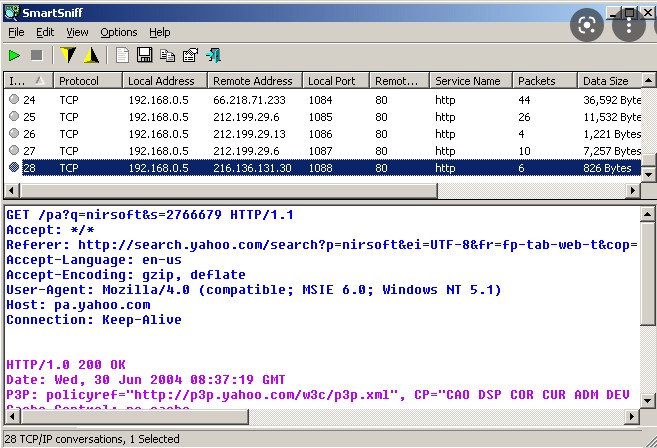Click list horizontal scroll right arrow

click(x=634, y=191)
